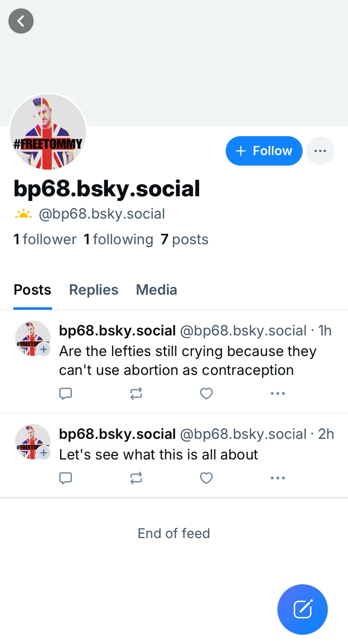Switch to the Replies tab
Viewport: 348px width, 644px height.
94,290
